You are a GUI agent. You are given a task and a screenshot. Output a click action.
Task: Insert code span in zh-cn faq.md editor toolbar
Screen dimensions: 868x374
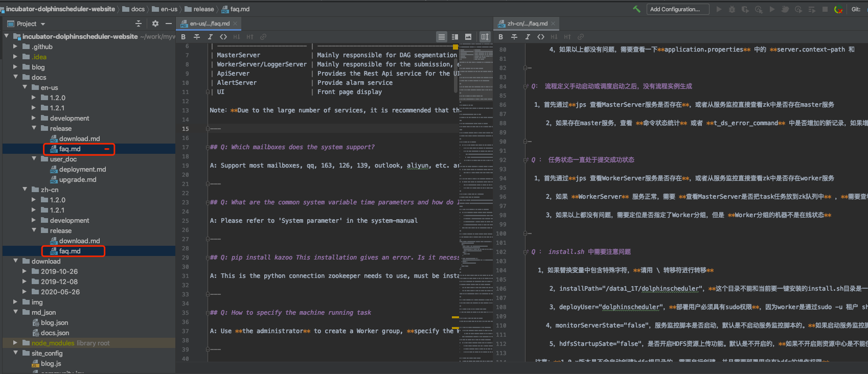541,37
